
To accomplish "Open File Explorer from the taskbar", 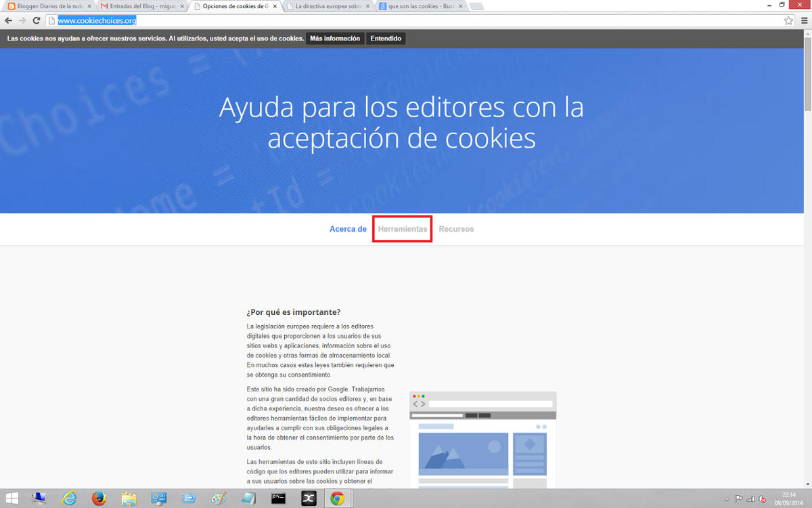I will click(x=129, y=499).
